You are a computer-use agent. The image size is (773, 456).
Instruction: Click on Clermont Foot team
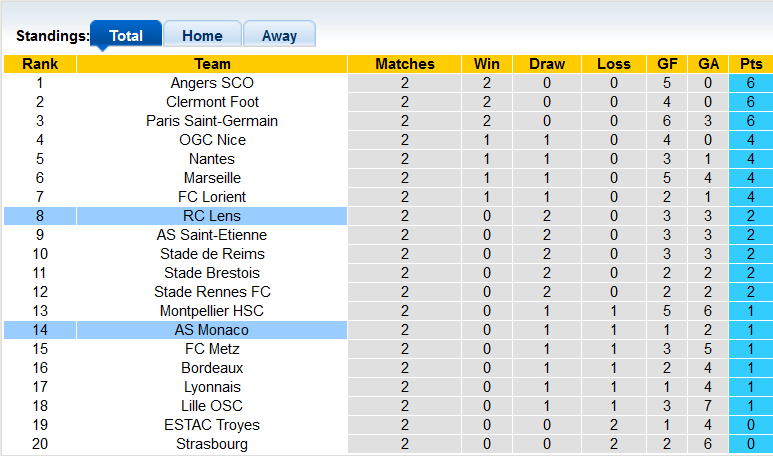pos(212,102)
